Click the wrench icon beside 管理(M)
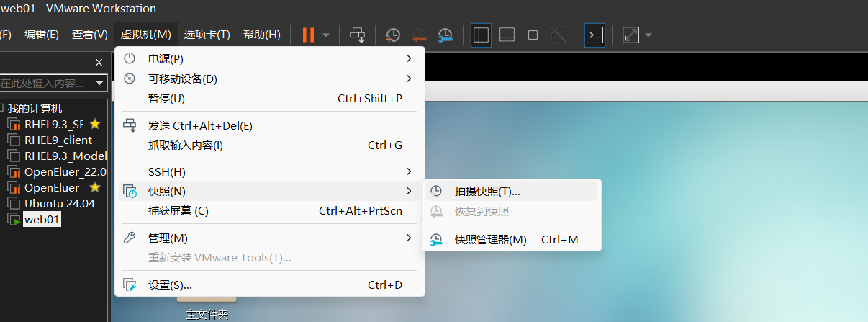Screen dimensions: 868x322 130,238
